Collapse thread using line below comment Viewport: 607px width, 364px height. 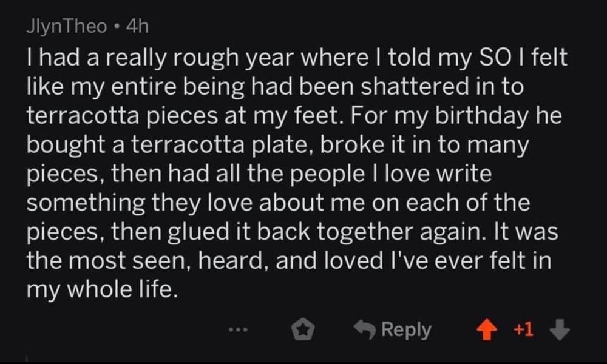click(27, 359)
